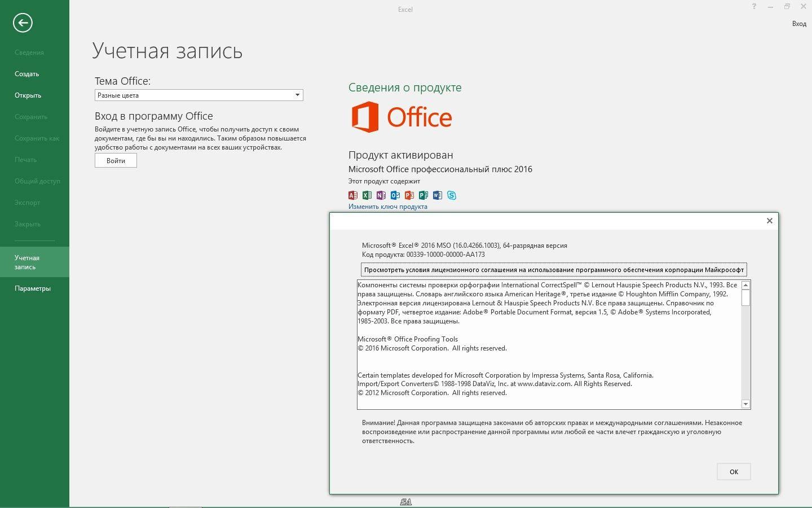Click the Office logo

click(401, 117)
